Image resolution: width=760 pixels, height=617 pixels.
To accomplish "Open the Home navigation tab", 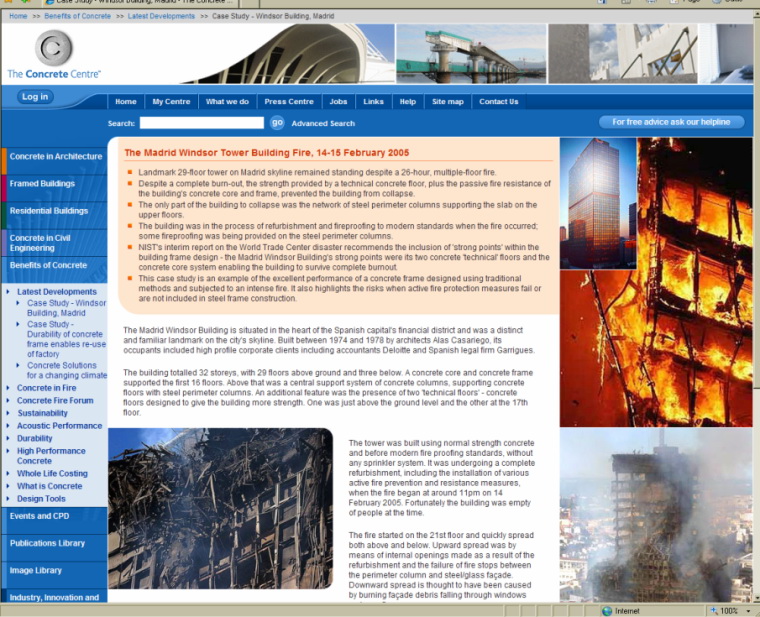I will coord(126,102).
